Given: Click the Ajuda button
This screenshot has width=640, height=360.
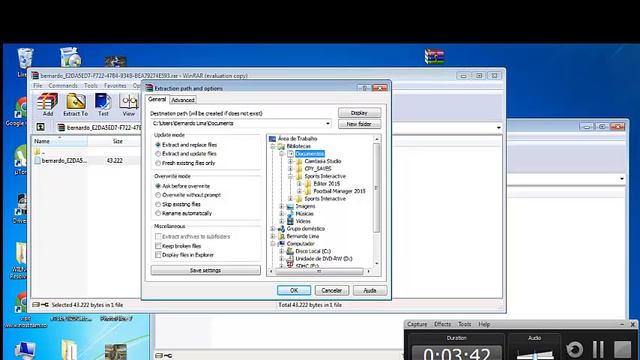Looking at the screenshot, I should (x=369, y=290).
